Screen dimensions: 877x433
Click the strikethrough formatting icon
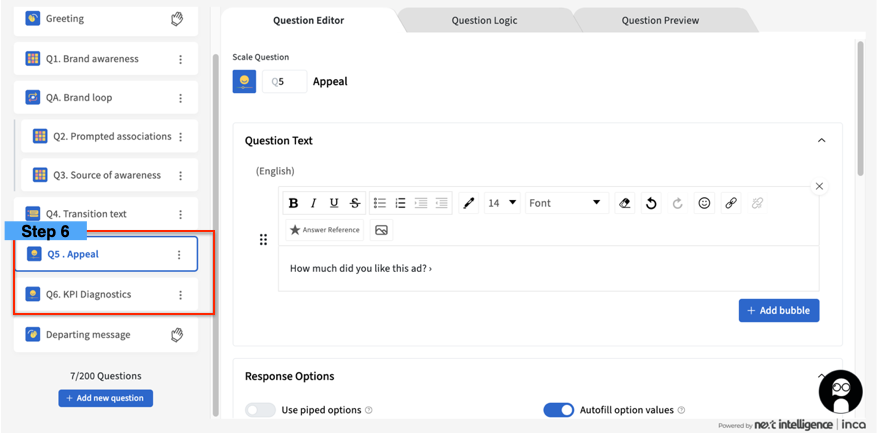tap(355, 203)
